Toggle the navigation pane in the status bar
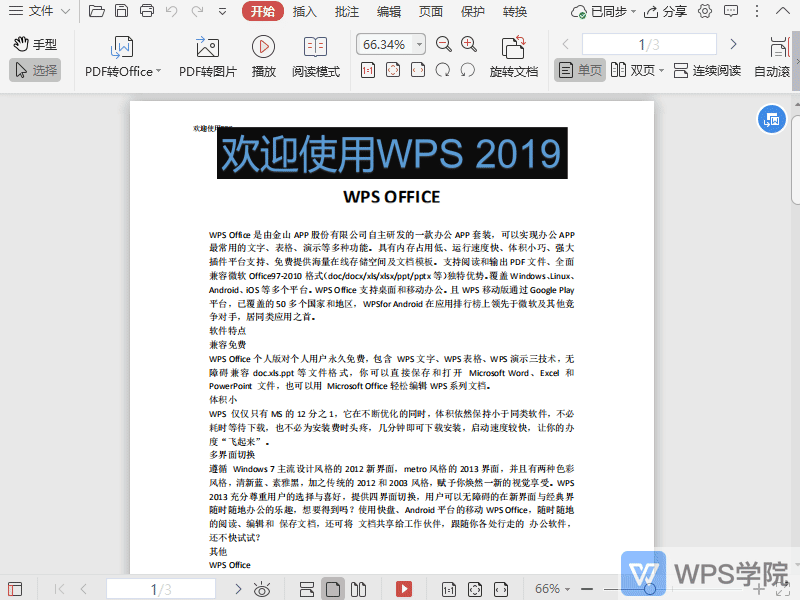 coord(14,588)
